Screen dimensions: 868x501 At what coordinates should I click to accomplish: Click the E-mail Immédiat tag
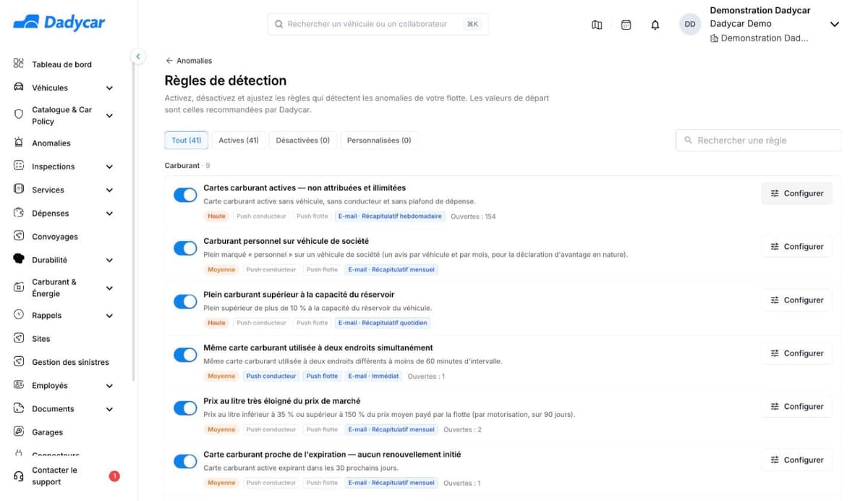pos(373,376)
